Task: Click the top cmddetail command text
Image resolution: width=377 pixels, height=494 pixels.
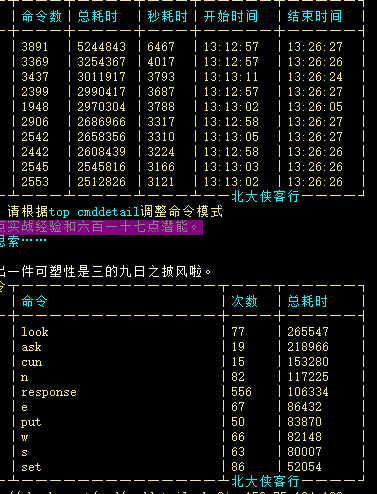Action: (x=94, y=212)
